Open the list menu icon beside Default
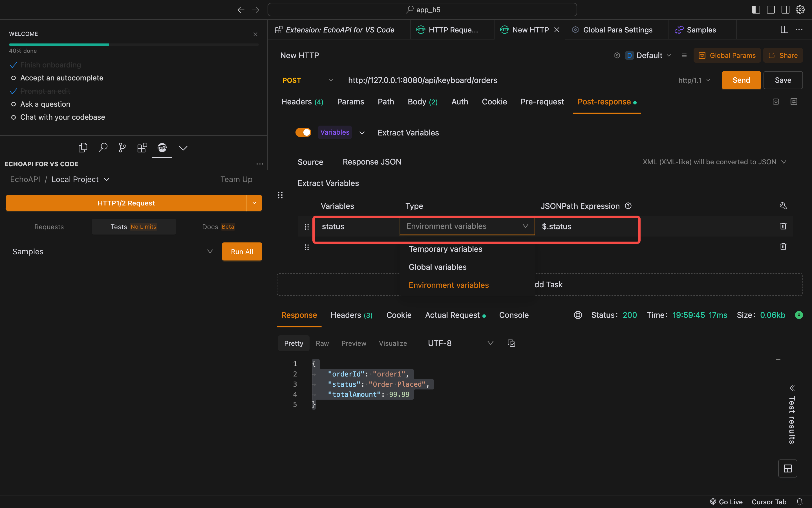The width and height of the screenshot is (812, 508). tap(684, 55)
